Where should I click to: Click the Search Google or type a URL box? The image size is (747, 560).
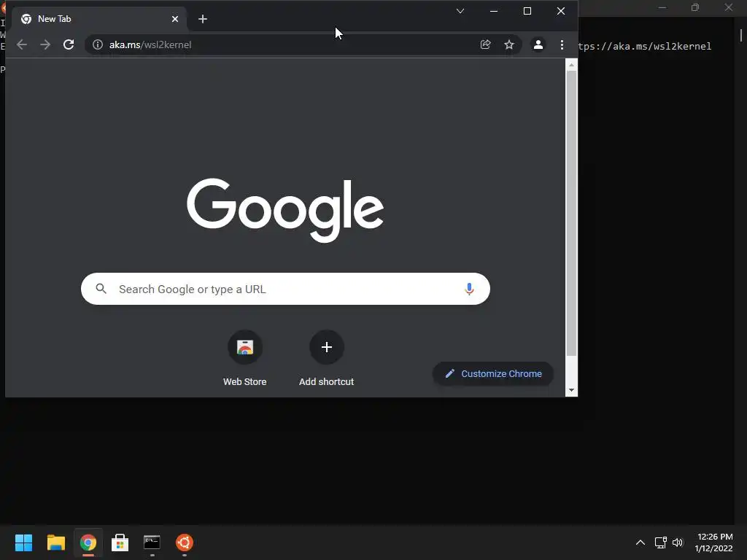[285, 289]
